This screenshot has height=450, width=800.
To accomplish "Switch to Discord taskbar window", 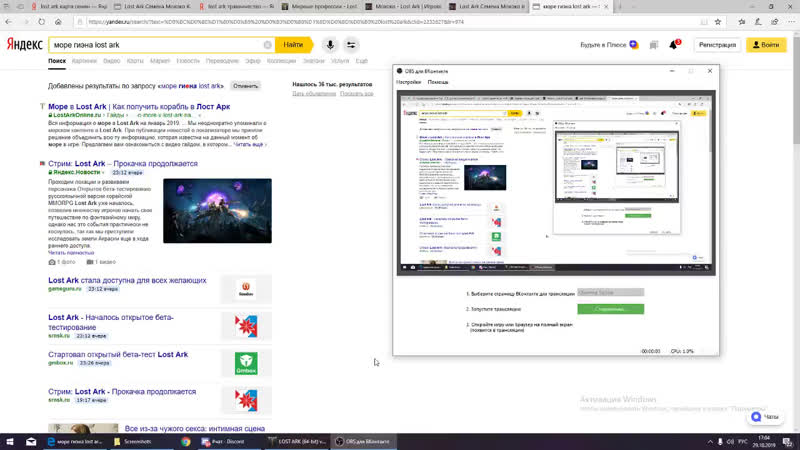I will [x=228, y=442].
